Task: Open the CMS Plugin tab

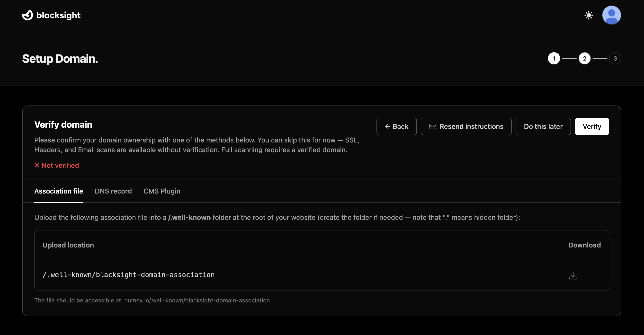Action: (x=162, y=191)
